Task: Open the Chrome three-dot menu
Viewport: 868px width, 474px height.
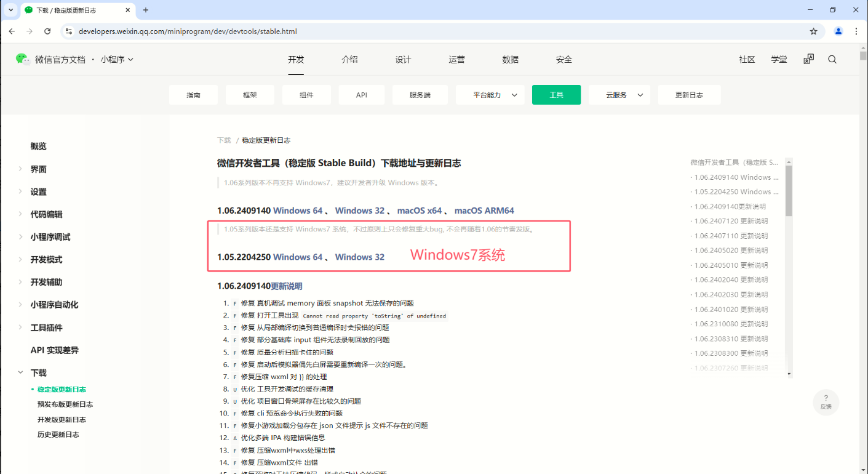Action: click(856, 31)
